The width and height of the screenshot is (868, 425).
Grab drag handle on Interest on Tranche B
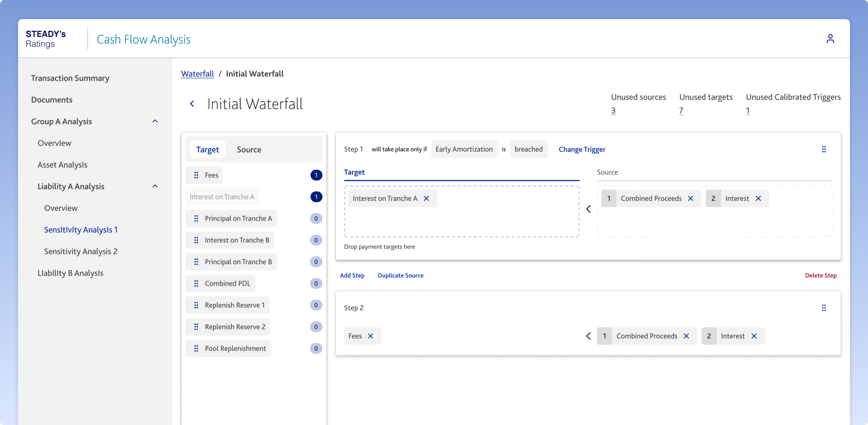tap(196, 240)
